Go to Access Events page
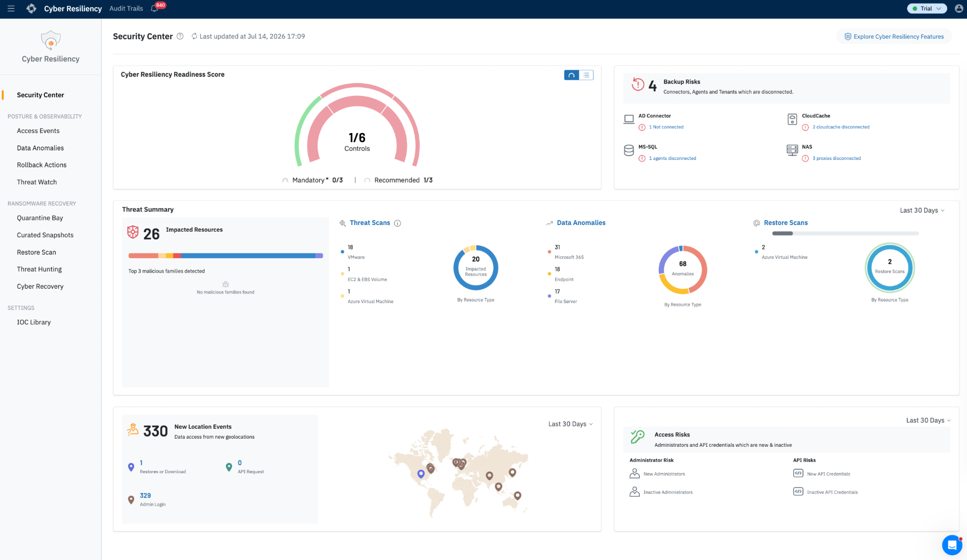This screenshot has width=967, height=560. pyautogui.click(x=38, y=131)
